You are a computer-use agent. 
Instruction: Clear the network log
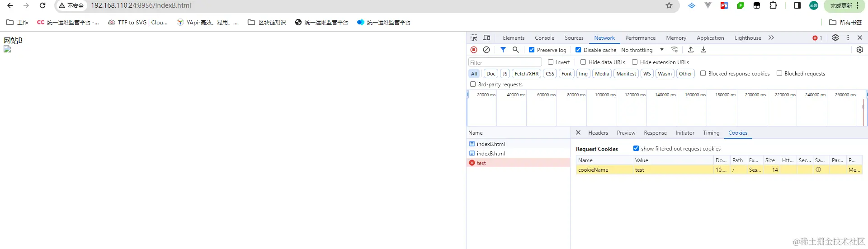click(x=486, y=50)
